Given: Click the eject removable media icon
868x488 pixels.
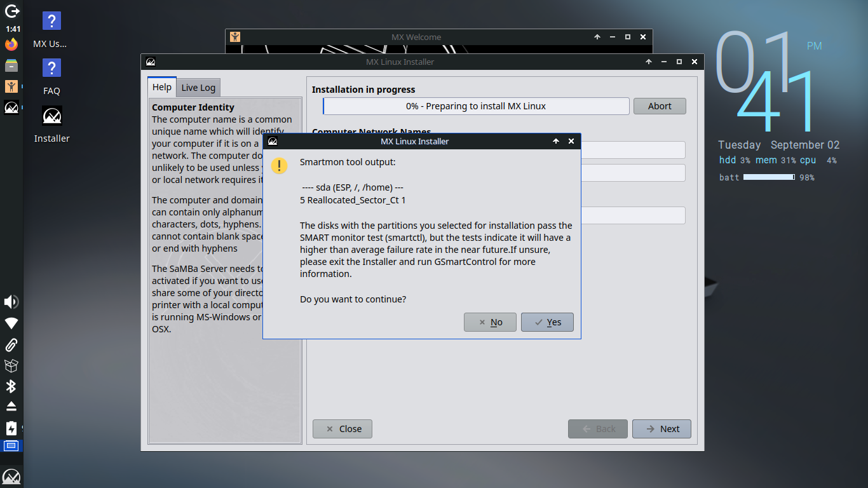Looking at the screenshot, I should point(11,406).
